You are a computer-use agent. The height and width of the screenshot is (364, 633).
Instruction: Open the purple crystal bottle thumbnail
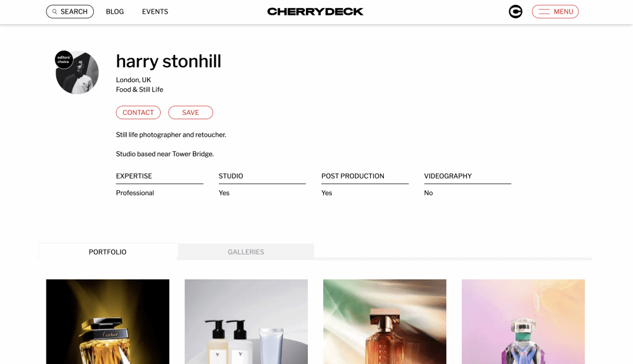[523, 321]
